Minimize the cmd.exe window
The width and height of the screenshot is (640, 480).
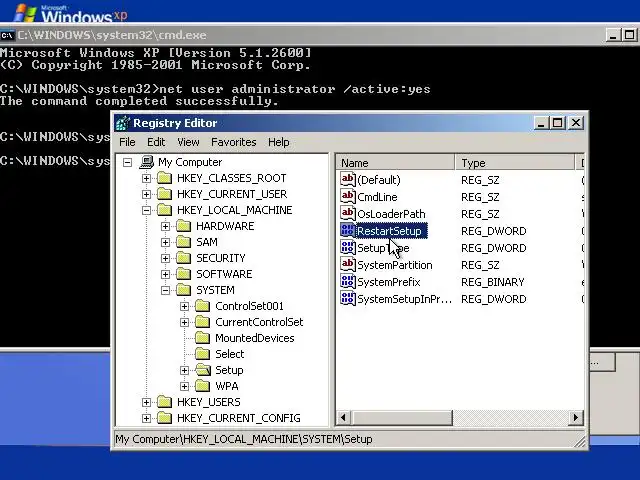612,35
